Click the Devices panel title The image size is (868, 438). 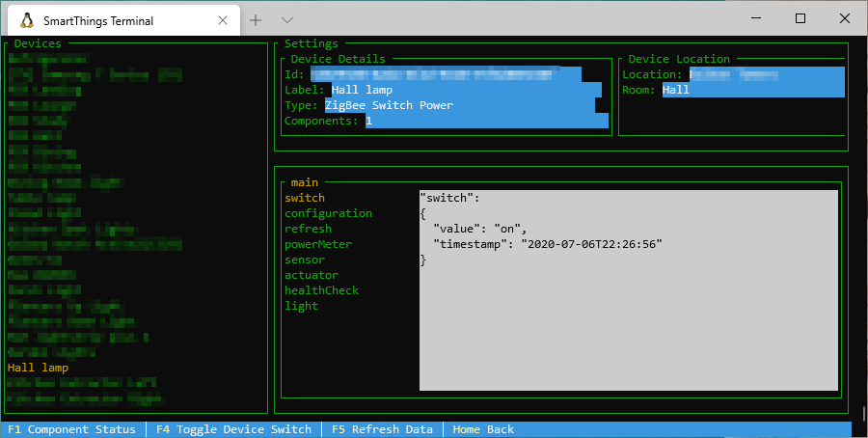(38, 43)
